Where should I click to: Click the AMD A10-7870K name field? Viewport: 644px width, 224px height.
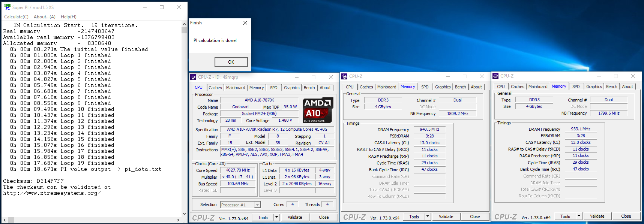[260, 100]
